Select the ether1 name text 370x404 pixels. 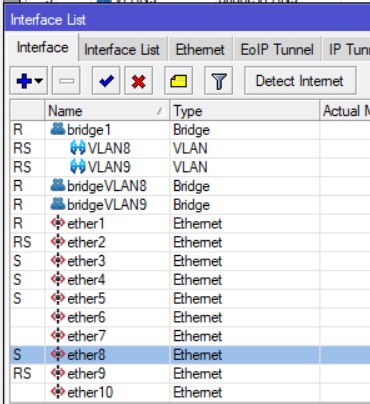(x=86, y=223)
